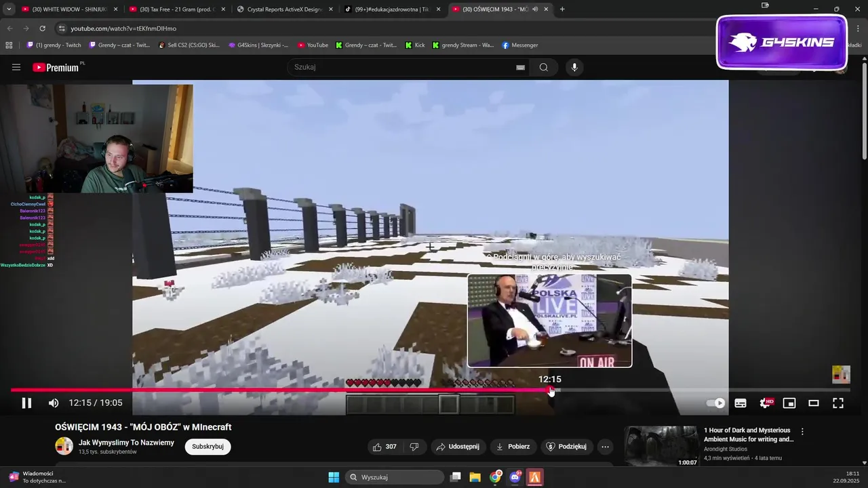This screenshot has width=868, height=488.
Task: Open Task View from the taskbar
Action: pos(455,477)
